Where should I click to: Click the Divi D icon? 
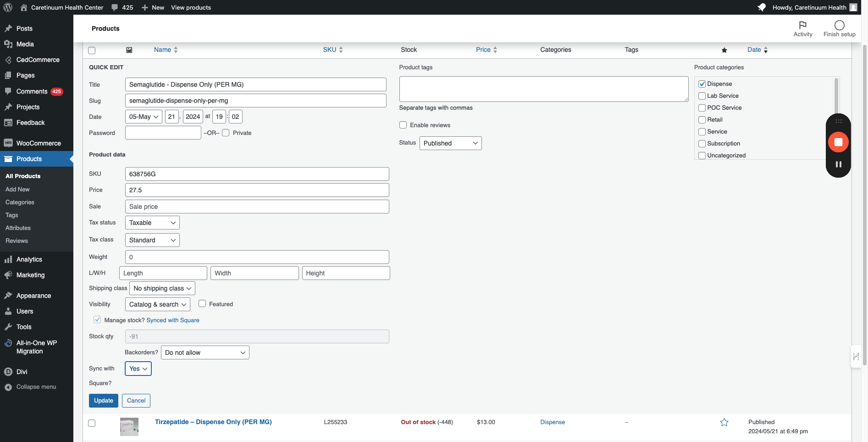[x=8, y=372]
